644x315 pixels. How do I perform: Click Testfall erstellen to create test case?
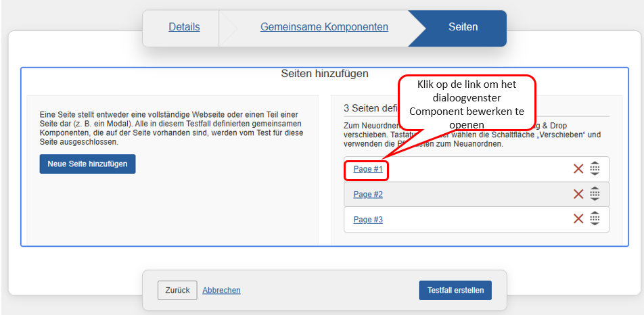(455, 290)
